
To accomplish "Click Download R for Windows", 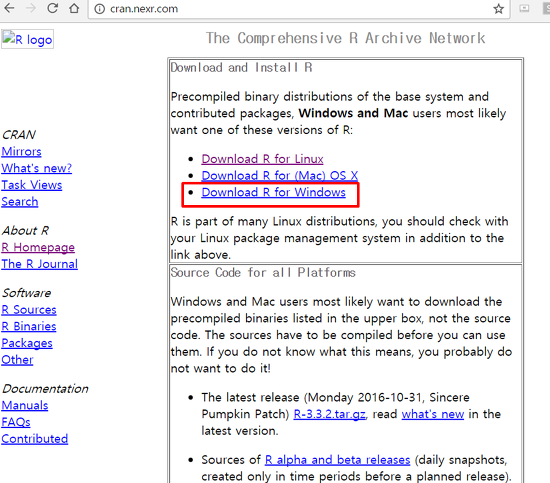I will point(274,192).
